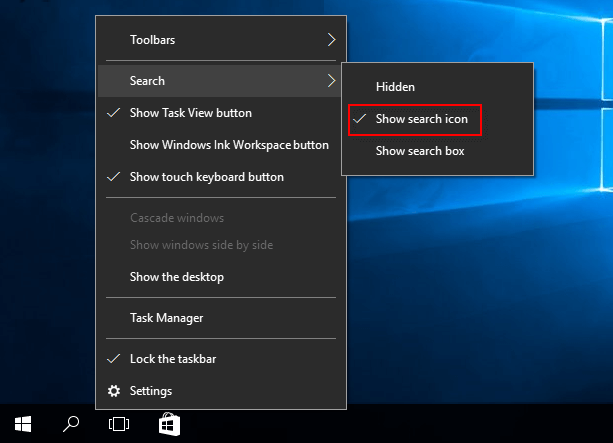Choose the Show search box option
The image size is (613, 443).
(420, 151)
